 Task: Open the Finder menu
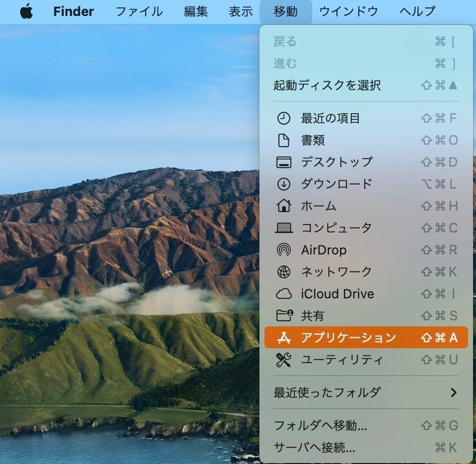coord(73,11)
